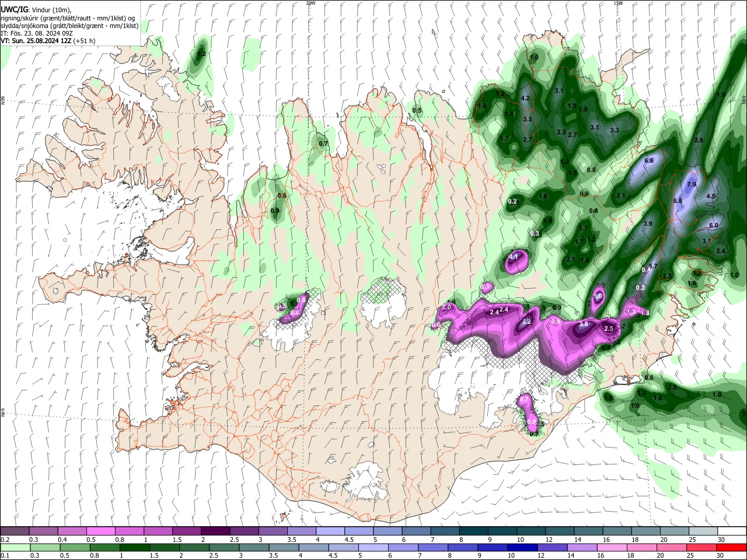
Task: Click the 0.4 label in the snow legend
Action: click(x=62, y=540)
